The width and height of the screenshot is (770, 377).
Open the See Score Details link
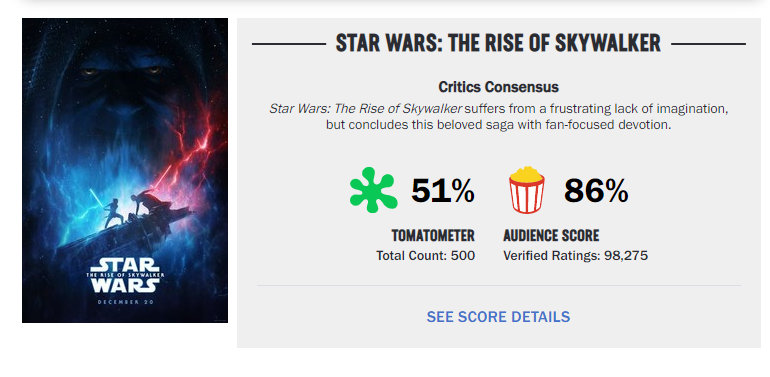[498, 317]
